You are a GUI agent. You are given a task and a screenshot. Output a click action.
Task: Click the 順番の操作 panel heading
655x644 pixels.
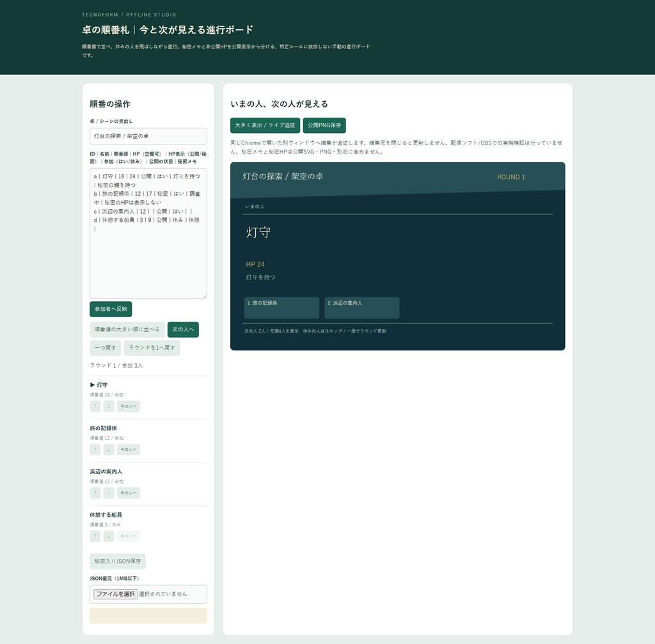click(x=110, y=104)
